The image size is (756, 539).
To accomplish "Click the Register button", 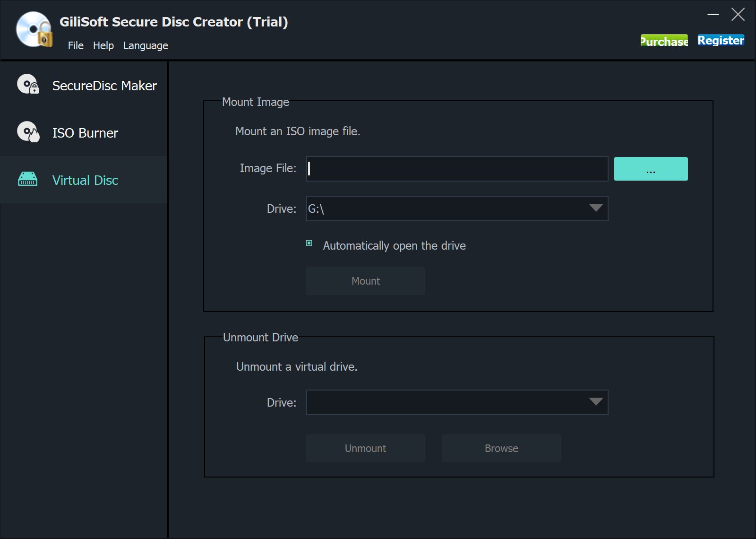I will tap(721, 41).
